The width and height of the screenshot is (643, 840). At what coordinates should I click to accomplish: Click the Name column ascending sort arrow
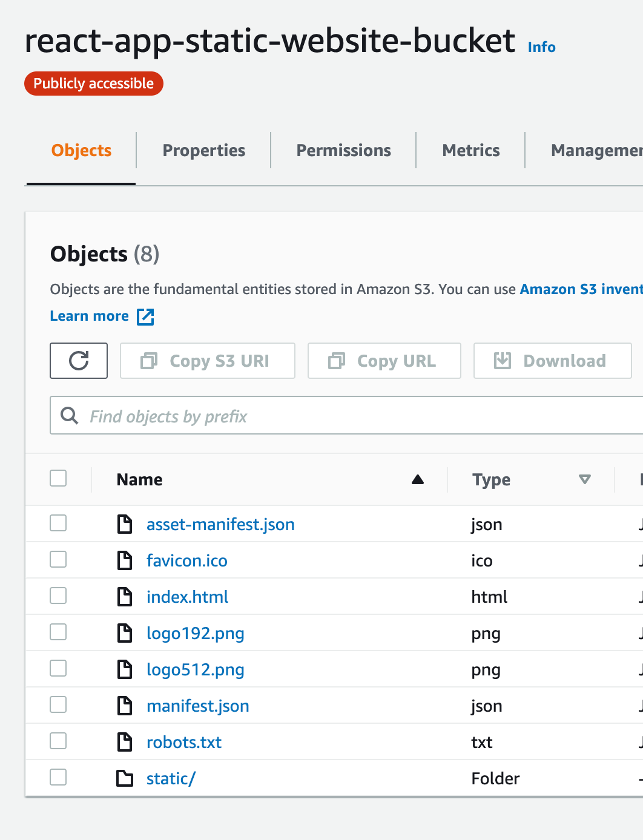(x=418, y=479)
